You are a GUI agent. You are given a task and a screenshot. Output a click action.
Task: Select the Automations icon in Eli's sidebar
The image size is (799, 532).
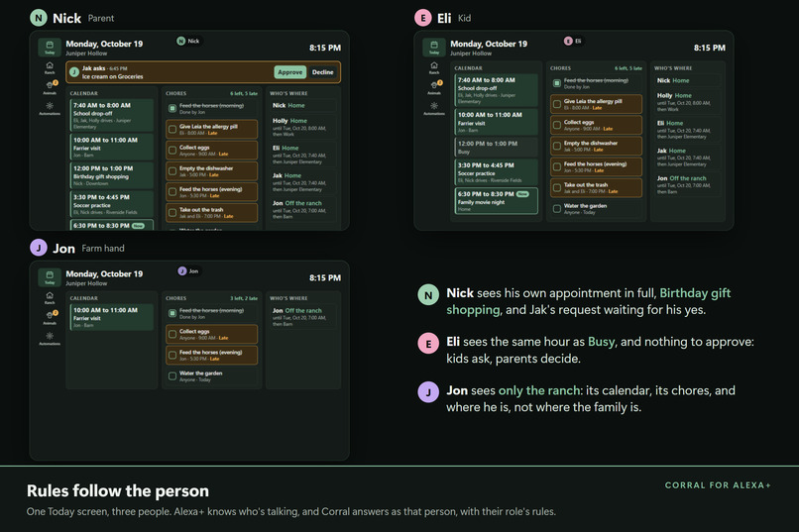click(x=434, y=108)
